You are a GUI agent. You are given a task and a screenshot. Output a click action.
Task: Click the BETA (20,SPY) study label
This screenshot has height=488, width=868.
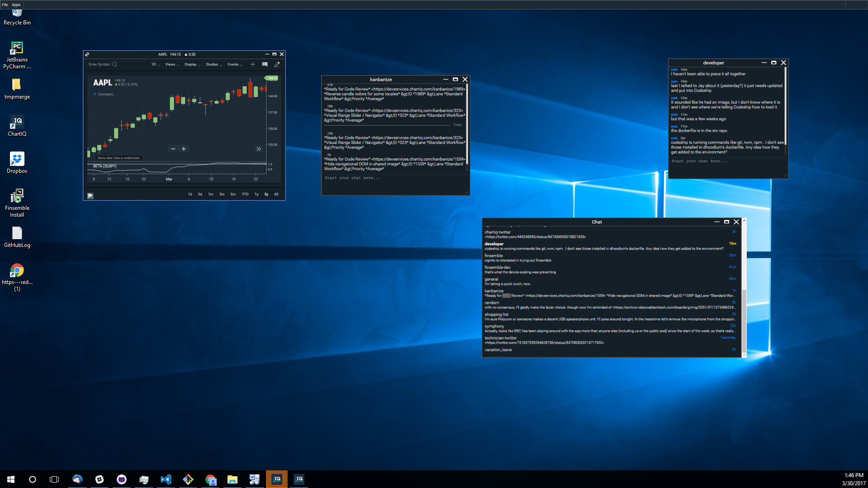pos(105,166)
